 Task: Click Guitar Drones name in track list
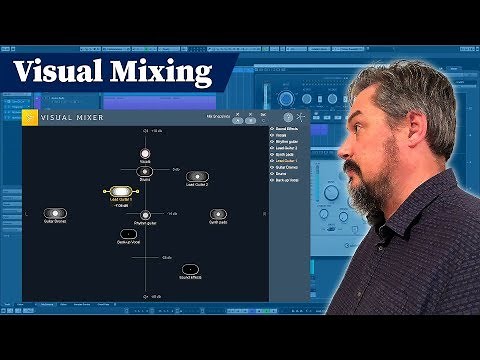click(287, 167)
